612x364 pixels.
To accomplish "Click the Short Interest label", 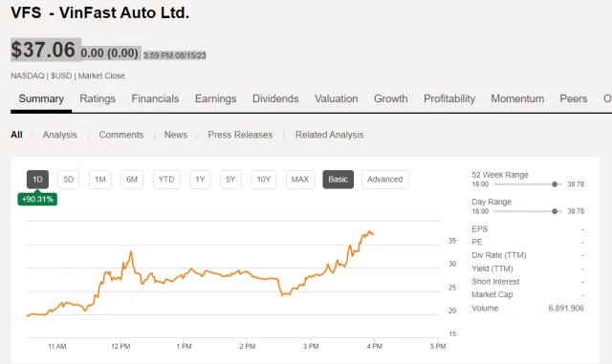I will (495, 282).
